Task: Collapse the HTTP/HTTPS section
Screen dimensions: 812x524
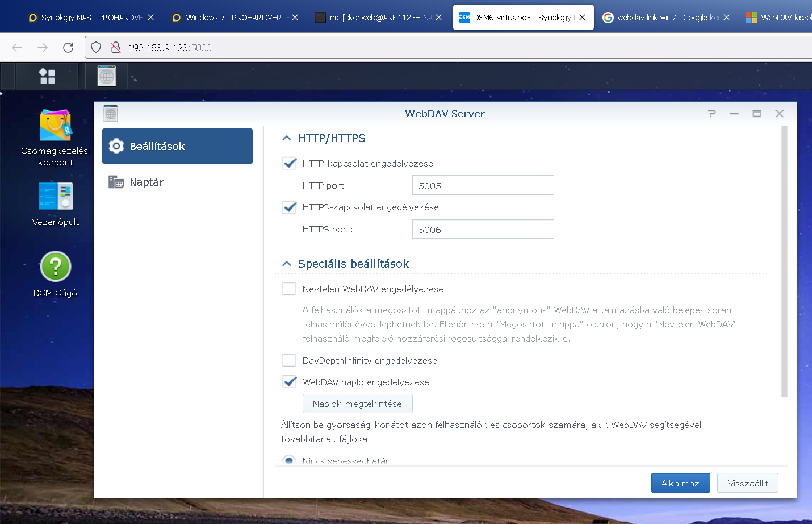Action: pyautogui.click(x=287, y=138)
